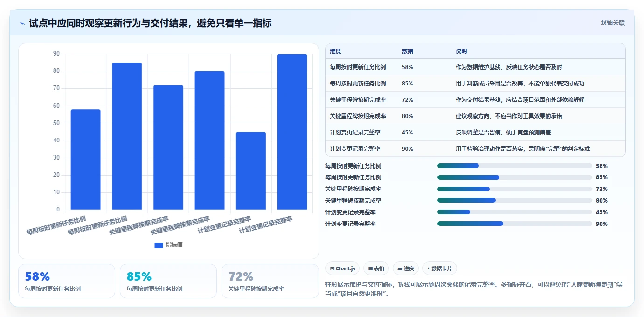Click the 90% cell in the table
644x317 pixels.
tap(407, 149)
